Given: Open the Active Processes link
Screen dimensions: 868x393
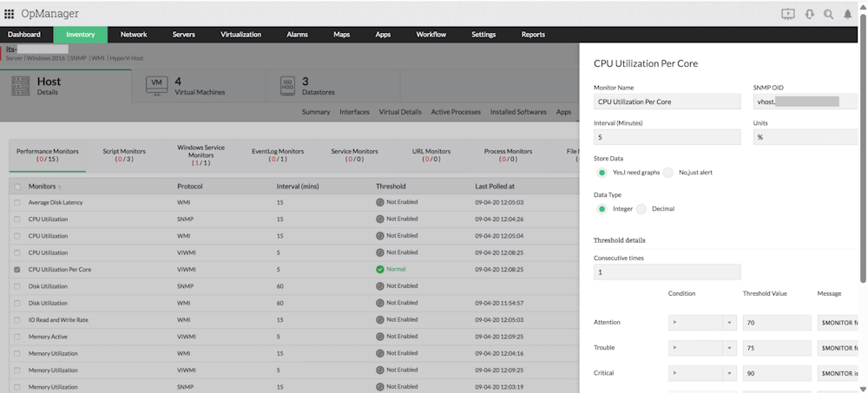Looking at the screenshot, I should (x=456, y=112).
